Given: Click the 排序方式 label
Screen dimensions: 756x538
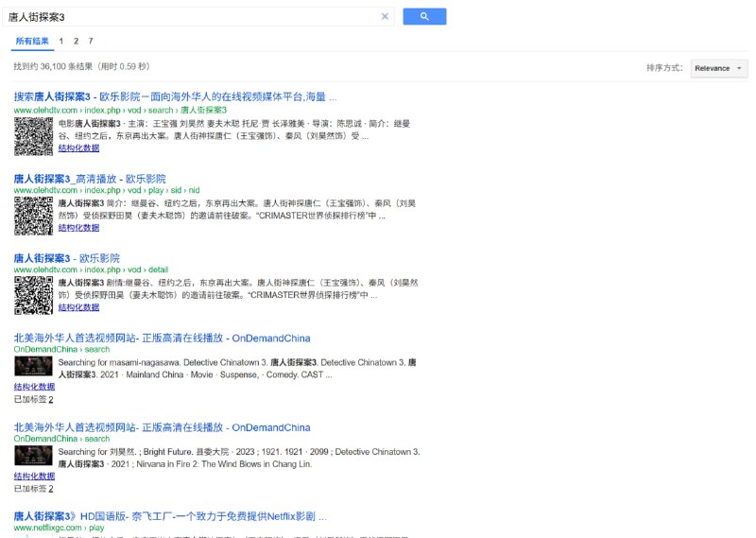Looking at the screenshot, I should coord(664,68).
